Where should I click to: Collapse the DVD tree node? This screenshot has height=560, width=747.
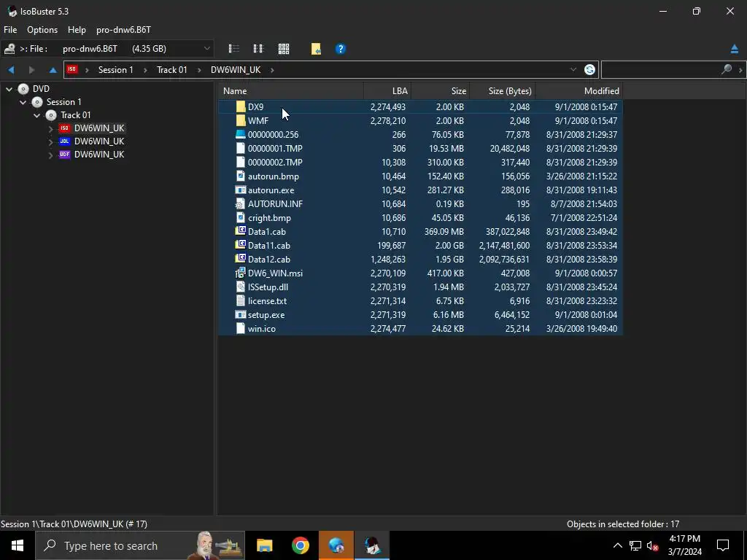[x=9, y=89]
